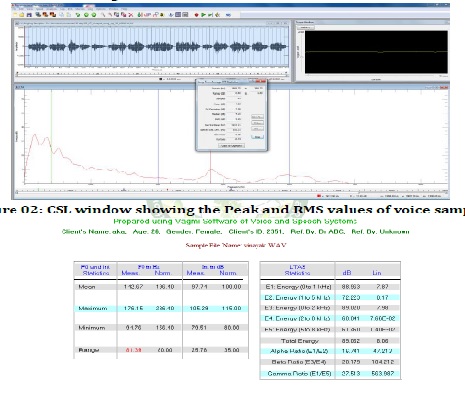Close the statistics dialog using its red X

pos(262,81)
